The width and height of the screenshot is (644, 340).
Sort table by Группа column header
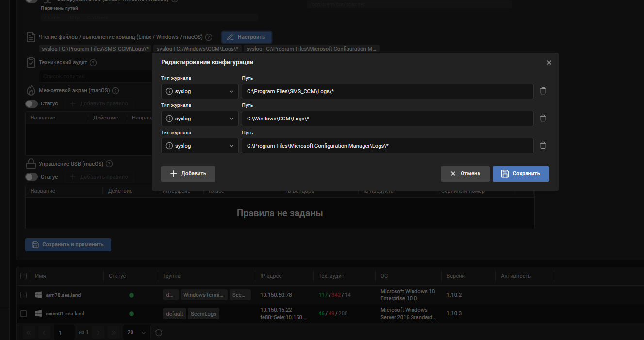tap(172, 276)
